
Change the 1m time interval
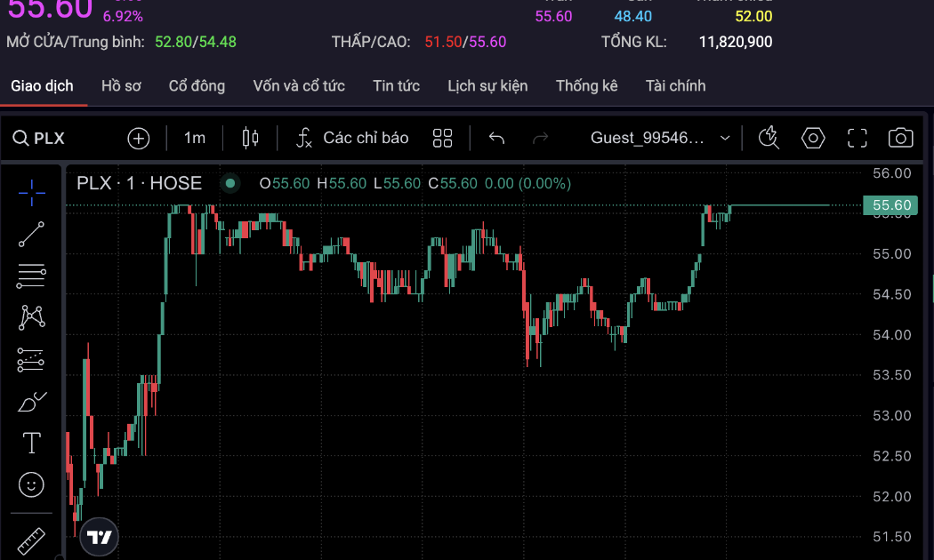pyautogui.click(x=195, y=138)
